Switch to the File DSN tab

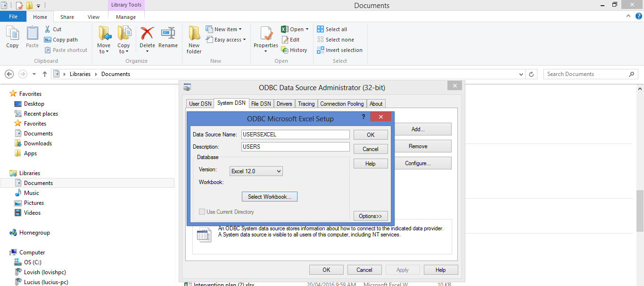(x=261, y=104)
